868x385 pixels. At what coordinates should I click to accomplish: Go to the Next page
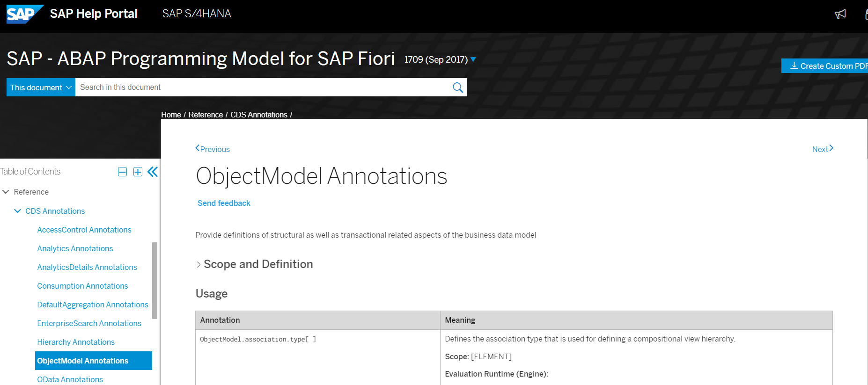tap(823, 149)
